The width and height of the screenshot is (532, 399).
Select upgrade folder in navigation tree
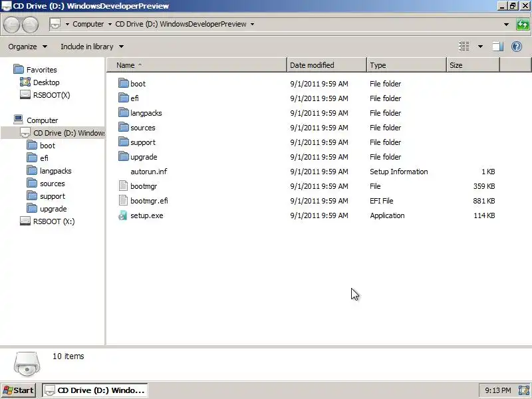(x=53, y=209)
